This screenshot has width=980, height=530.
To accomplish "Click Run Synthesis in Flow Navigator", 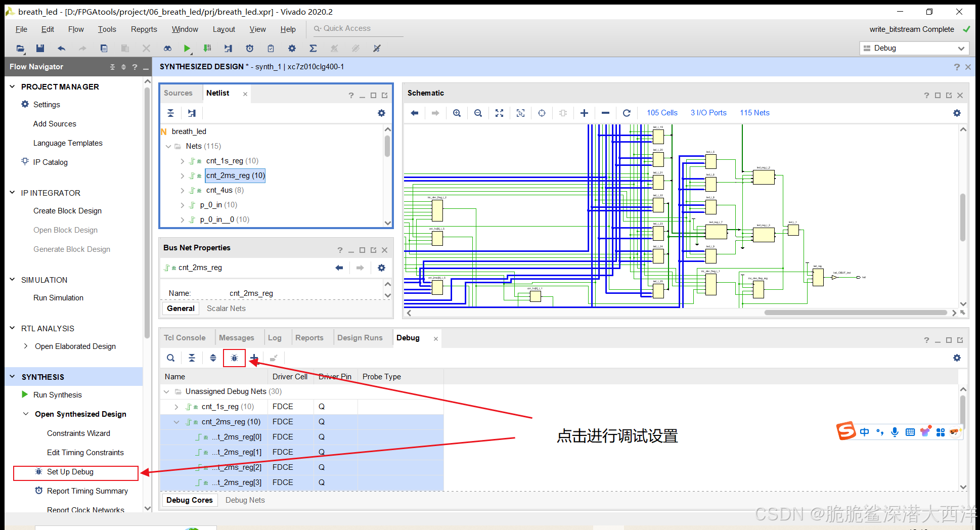I will [x=57, y=395].
